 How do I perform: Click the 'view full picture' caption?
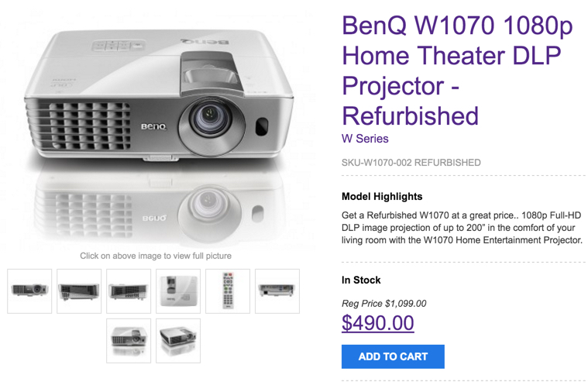pyautogui.click(x=156, y=256)
